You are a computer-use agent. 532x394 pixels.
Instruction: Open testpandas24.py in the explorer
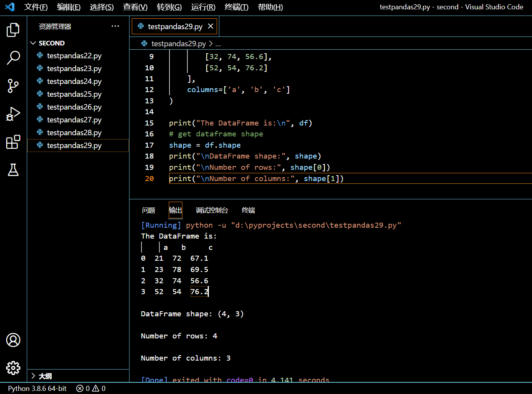78,81
